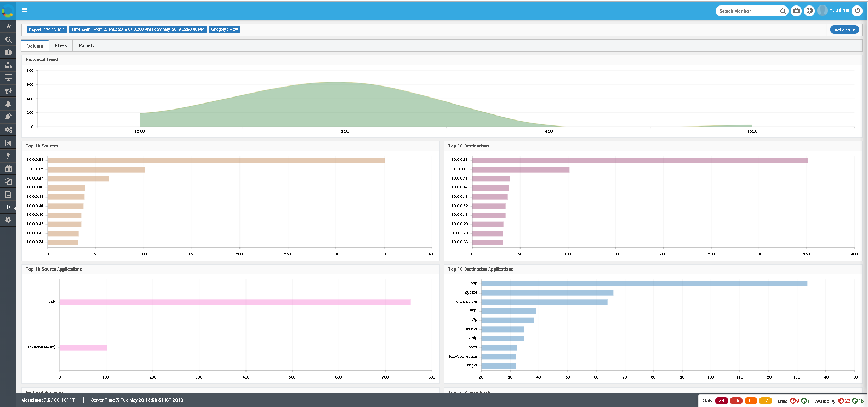The width and height of the screenshot is (868, 407).
Task: Open the medical kit icon in header
Action: [796, 10]
